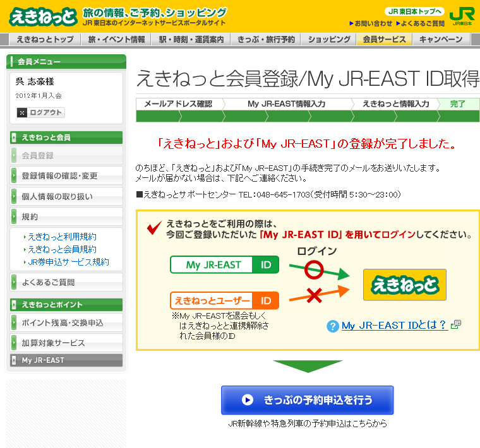Click きっぷの予約申込を行う button
The height and width of the screenshot is (448, 480).
coord(307,400)
